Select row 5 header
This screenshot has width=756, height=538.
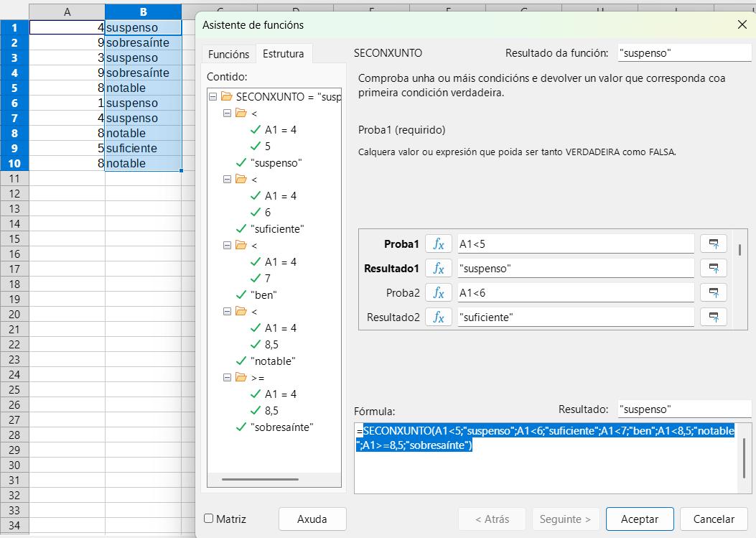tap(14, 88)
